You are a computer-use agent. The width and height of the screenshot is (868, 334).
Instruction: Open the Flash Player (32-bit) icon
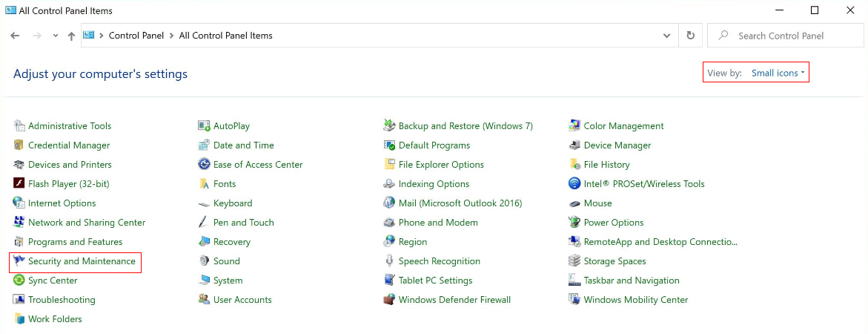coord(19,184)
